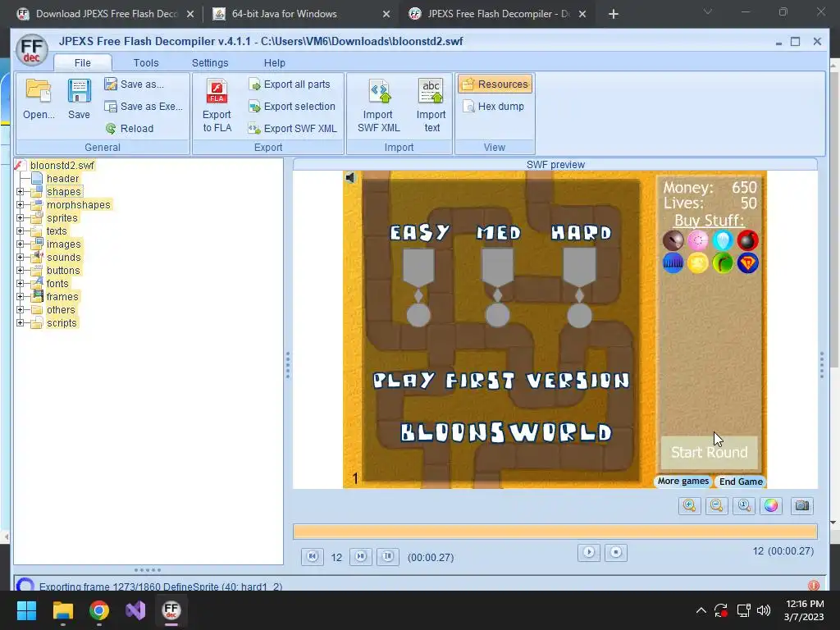Open a file with the Open... icon
Image resolution: width=840 pixels, height=630 pixels.
[39, 99]
